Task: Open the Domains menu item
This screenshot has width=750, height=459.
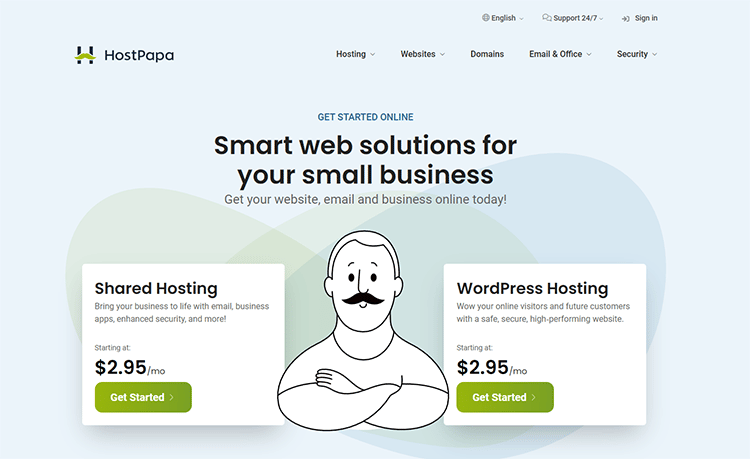Action: [x=487, y=54]
